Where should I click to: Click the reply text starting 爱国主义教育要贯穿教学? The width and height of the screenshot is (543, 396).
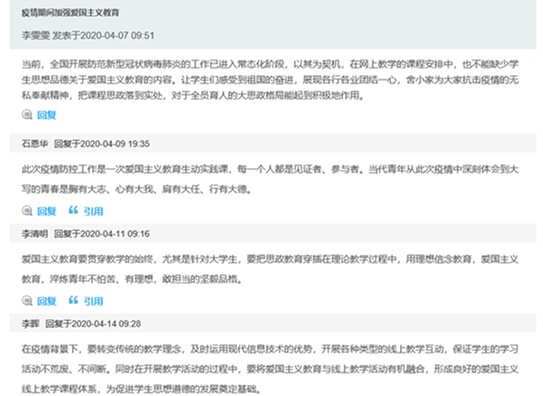click(270, 269)
